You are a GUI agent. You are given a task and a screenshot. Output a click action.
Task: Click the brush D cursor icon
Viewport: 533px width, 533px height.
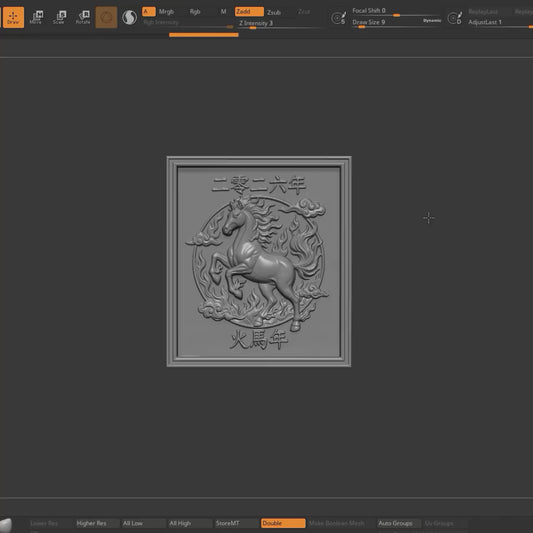pyautogui.click(x=455, y=18)
